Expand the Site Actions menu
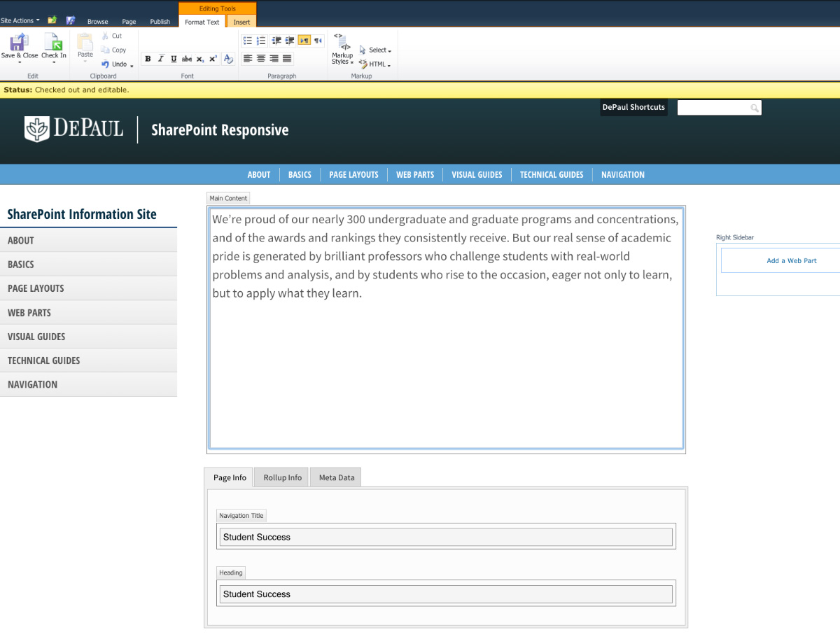 [17, 20]
